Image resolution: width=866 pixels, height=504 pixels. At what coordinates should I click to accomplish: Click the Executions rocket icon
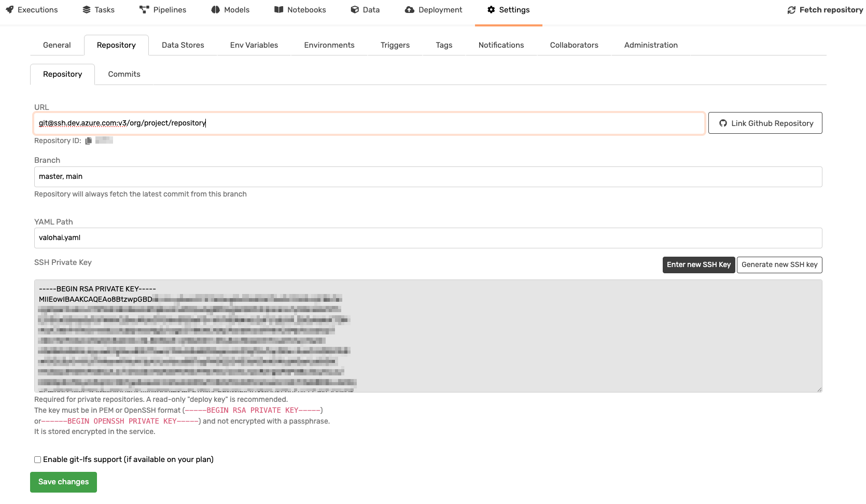click(x=9, y=10)
